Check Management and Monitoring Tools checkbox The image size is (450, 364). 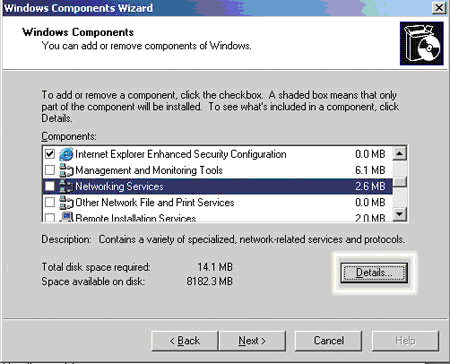tap(50, 170)
